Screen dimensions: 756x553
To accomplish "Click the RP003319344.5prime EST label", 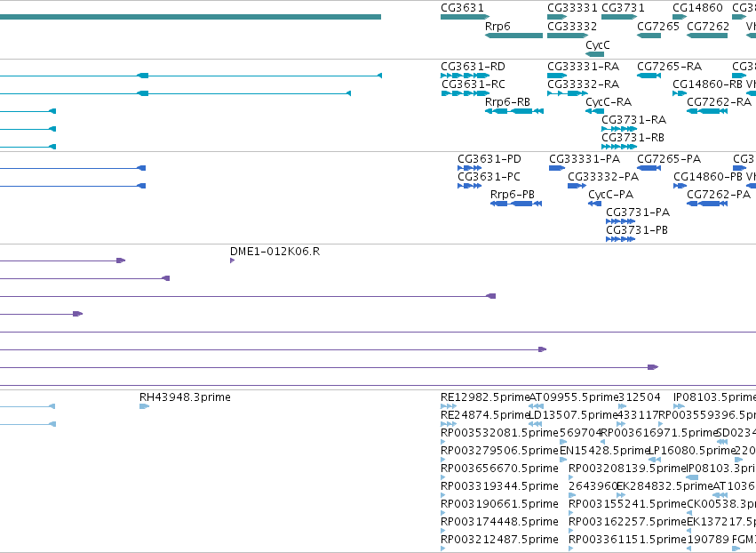I will tap(499, 487).
